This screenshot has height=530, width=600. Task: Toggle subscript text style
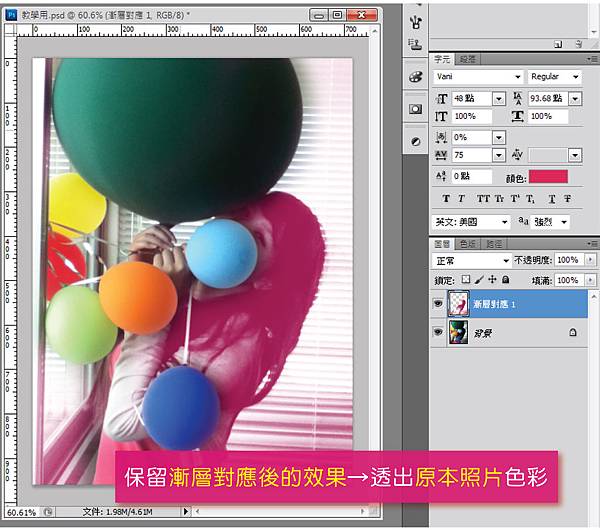pyautogui.click(x=530, y=199)
